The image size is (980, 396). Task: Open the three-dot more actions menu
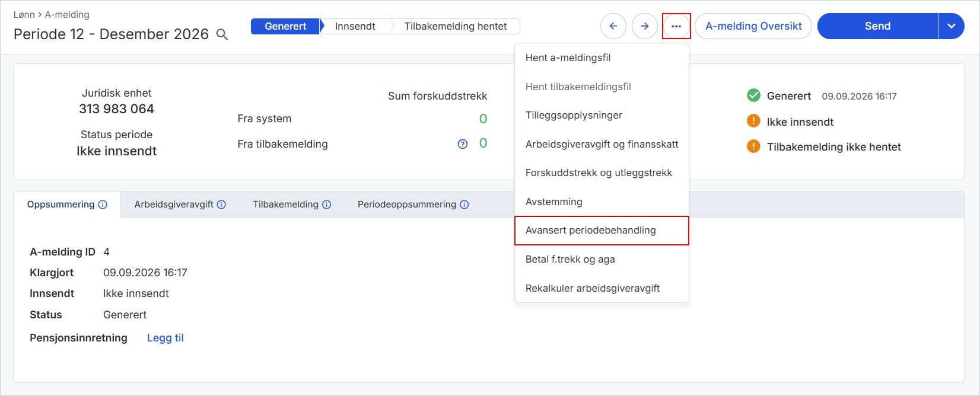[x=676, y=26]
